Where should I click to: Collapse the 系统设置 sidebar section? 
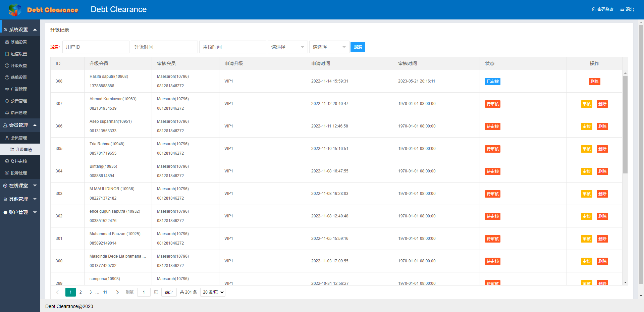click(x=35, y=30)
